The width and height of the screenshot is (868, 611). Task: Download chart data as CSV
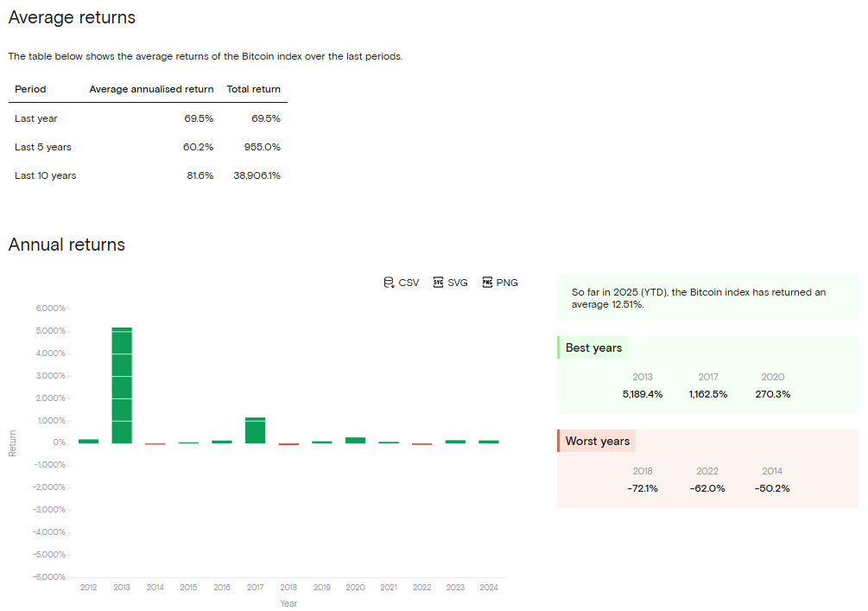(x=402, y=283)
